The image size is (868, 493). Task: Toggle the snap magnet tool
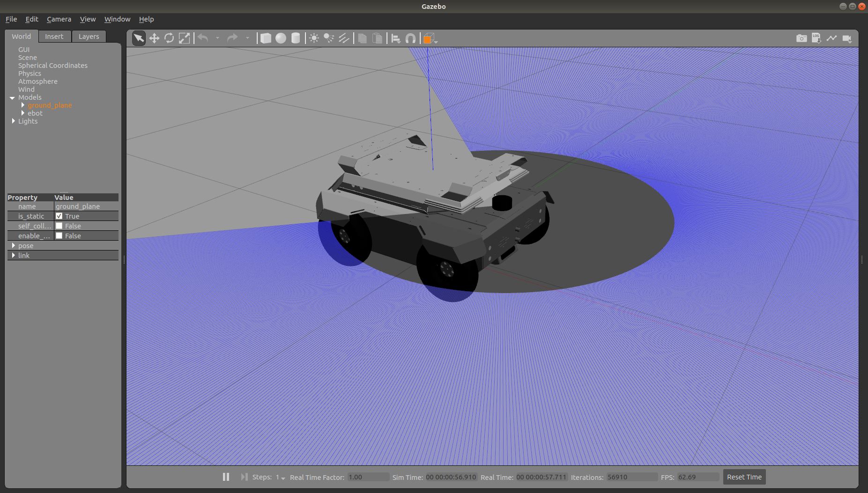tap(410, 38)
